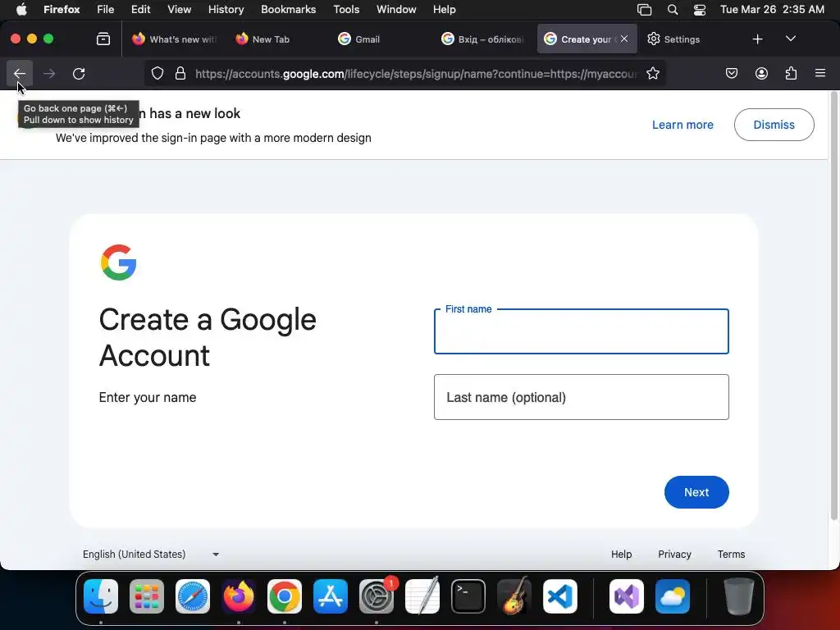Switch to the What's new tab
This screenshot has height=630, width=840.
point(174,39)
